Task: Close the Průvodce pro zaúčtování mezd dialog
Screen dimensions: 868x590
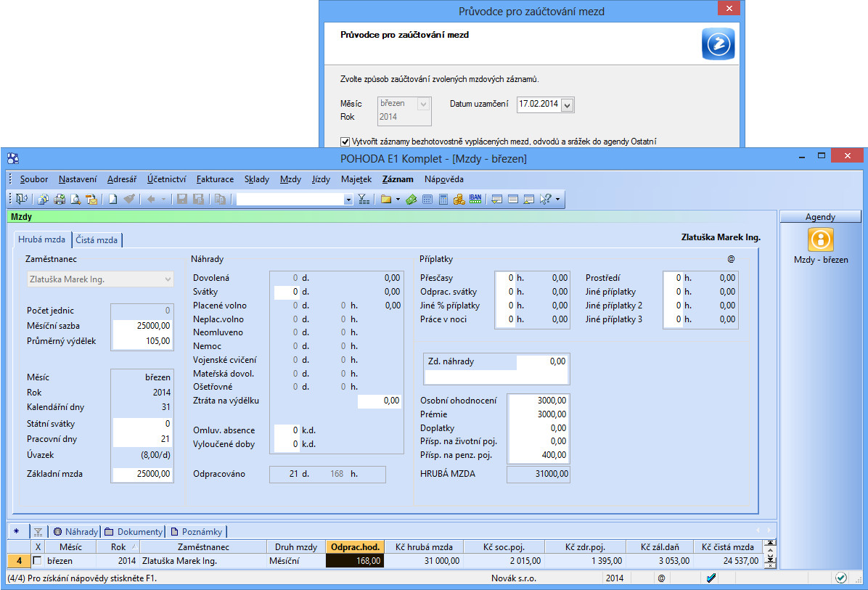Action: (729, 8)
